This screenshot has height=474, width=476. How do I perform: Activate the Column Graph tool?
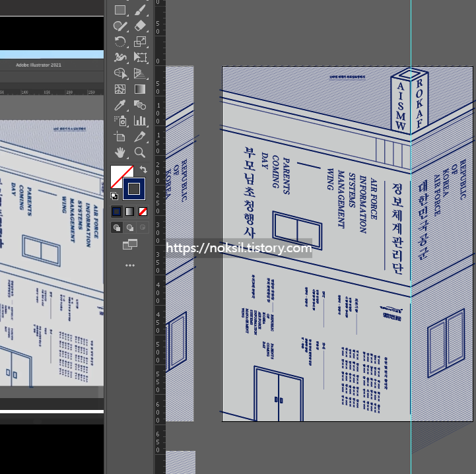tap(140, 121)
